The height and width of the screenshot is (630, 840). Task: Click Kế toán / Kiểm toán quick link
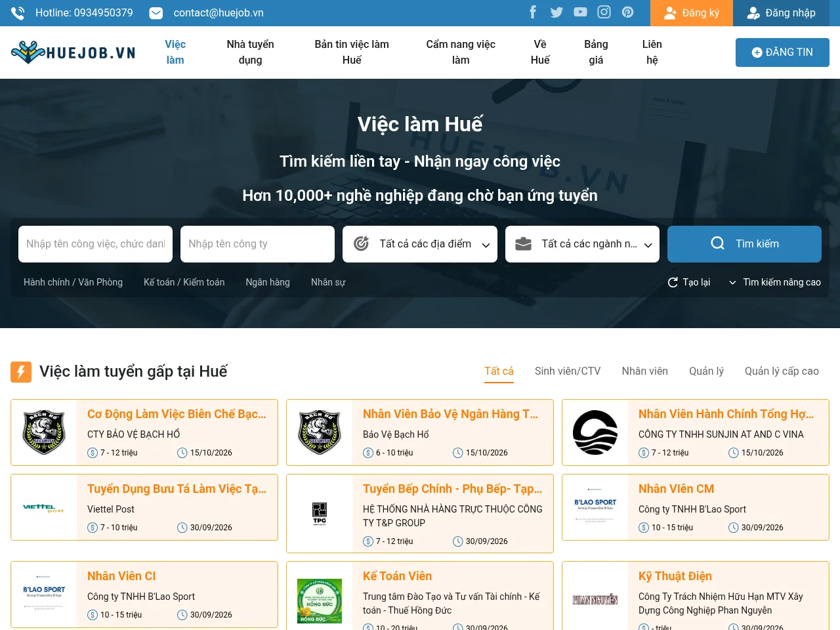click(x=184, y=282)
